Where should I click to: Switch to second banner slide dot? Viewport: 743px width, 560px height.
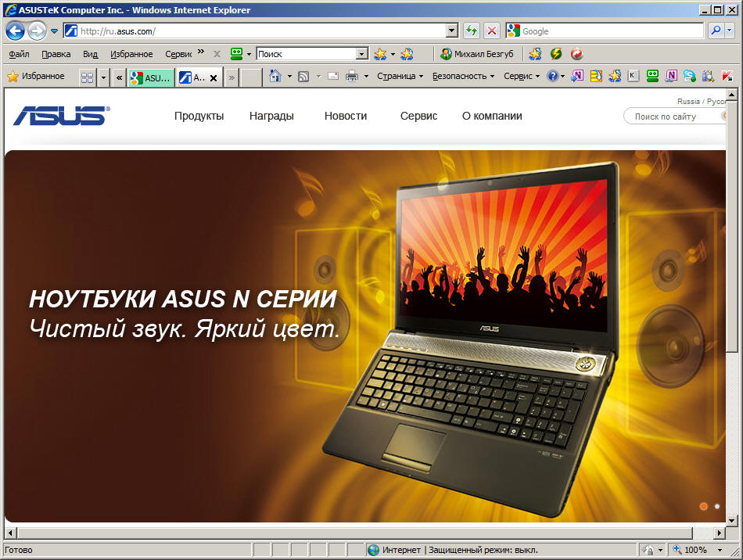coord(717,507)
